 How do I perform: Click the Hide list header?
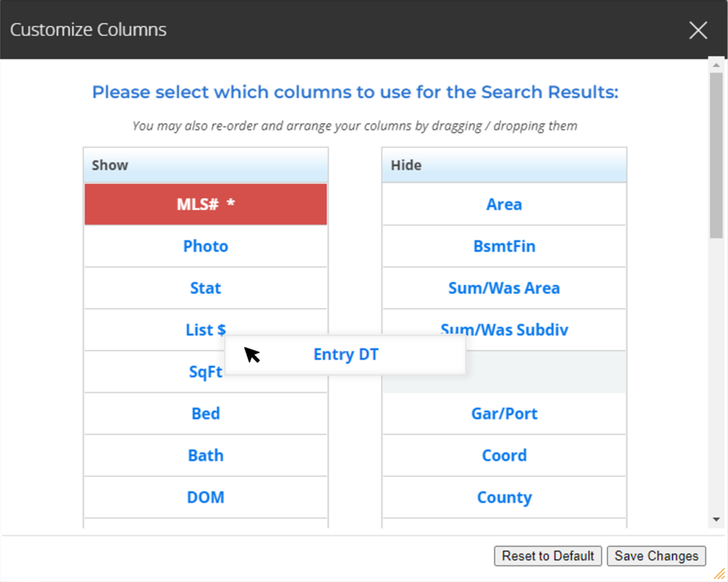click(x=504, y=165)
